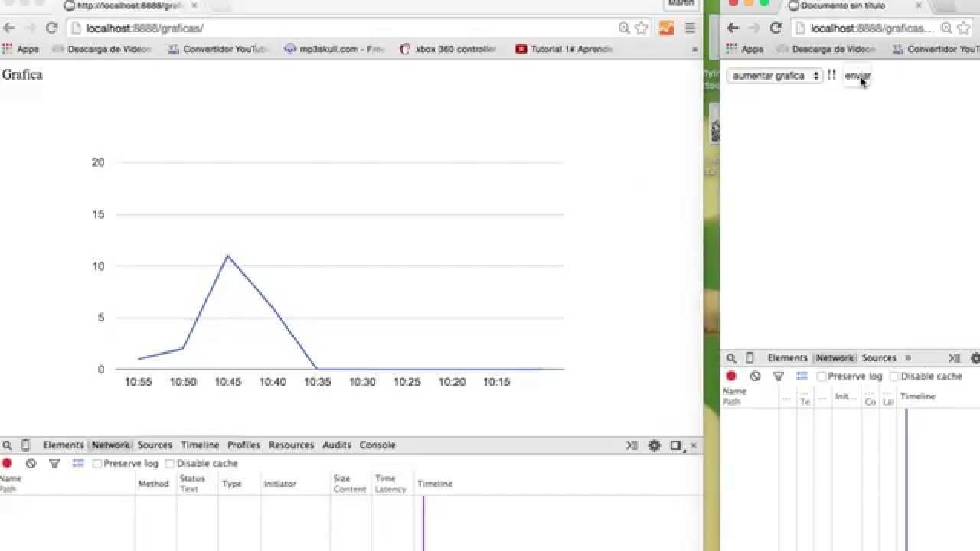Image resolution: width=980 pixels, height=551 pixels.
Task: Click bookmark star in right browser window
Action: (964, 28)
